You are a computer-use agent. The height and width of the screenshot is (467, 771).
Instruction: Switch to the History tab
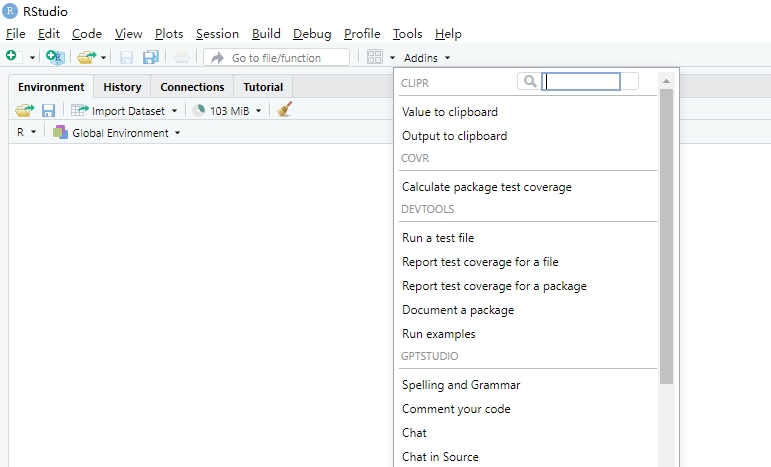click(x=122, y=87)
